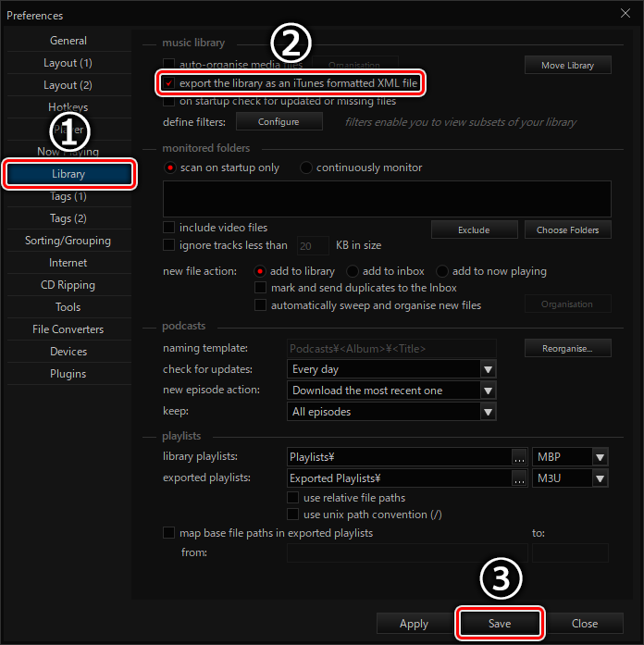Browse library playlists folder with ellipsis button
This screenshot has width=644, height=645.
[x=519, y=457]
